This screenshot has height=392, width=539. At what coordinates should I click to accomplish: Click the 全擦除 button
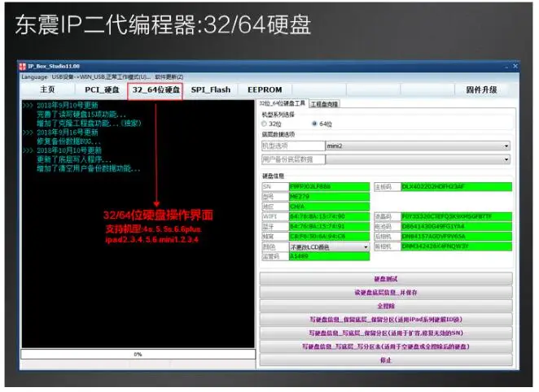coord(386,306)
